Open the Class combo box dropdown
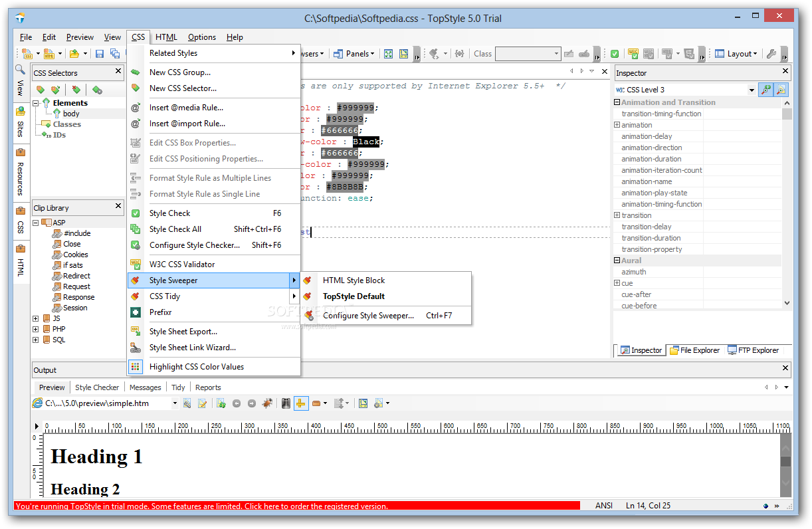 (557, 54)
